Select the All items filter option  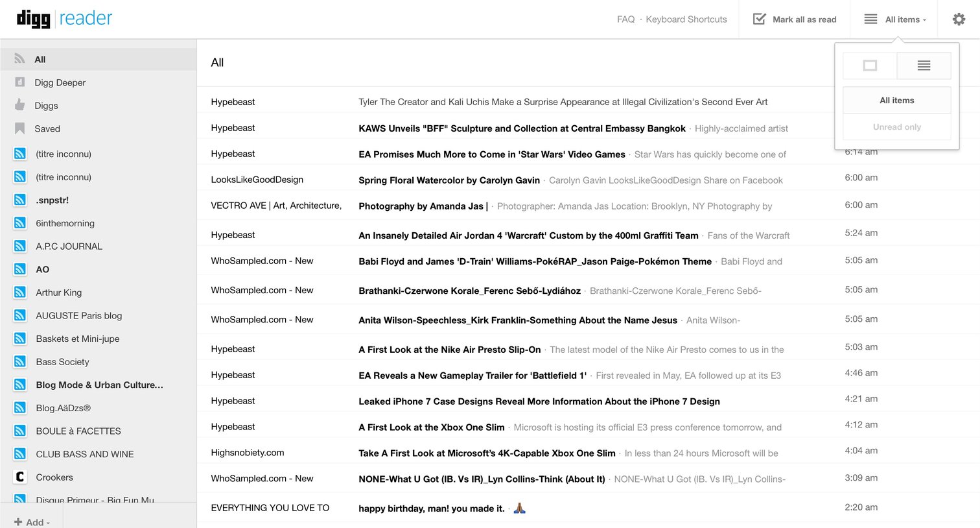coord(897,101)
